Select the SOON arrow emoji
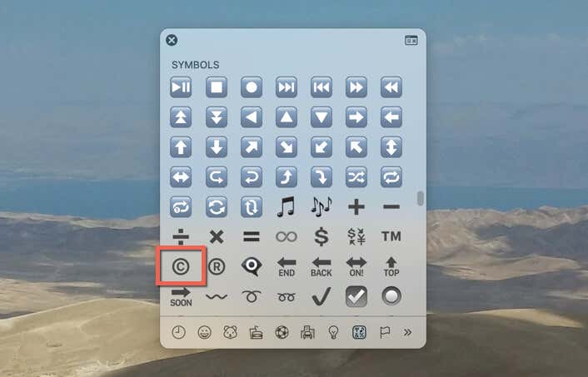This screenshot has height=377, width=588. pyautogui.click(x=181, y=297)
